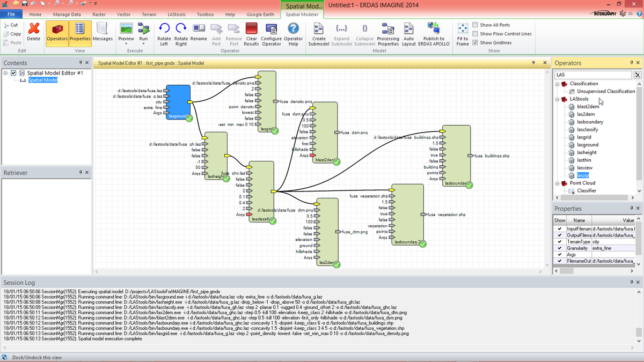The width and height of the screenshot is (644, 362).
Task: Cut the selection
Action: point(11,25)
